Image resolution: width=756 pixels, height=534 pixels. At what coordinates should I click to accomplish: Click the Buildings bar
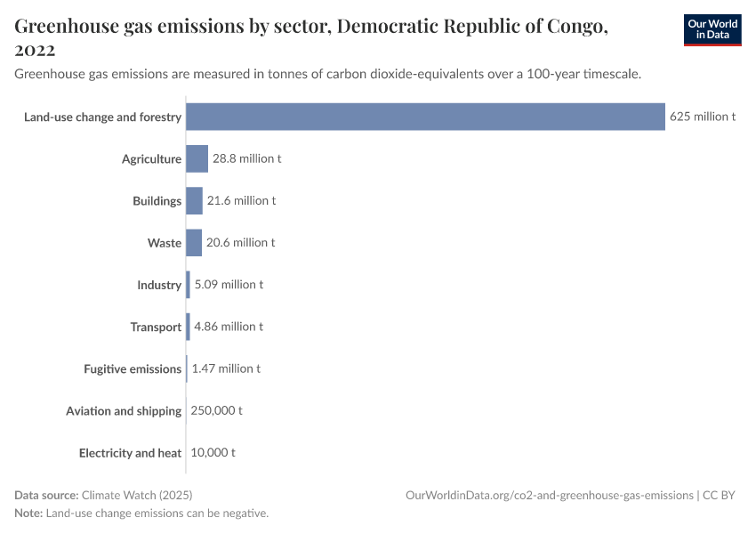tap(194, 201)
